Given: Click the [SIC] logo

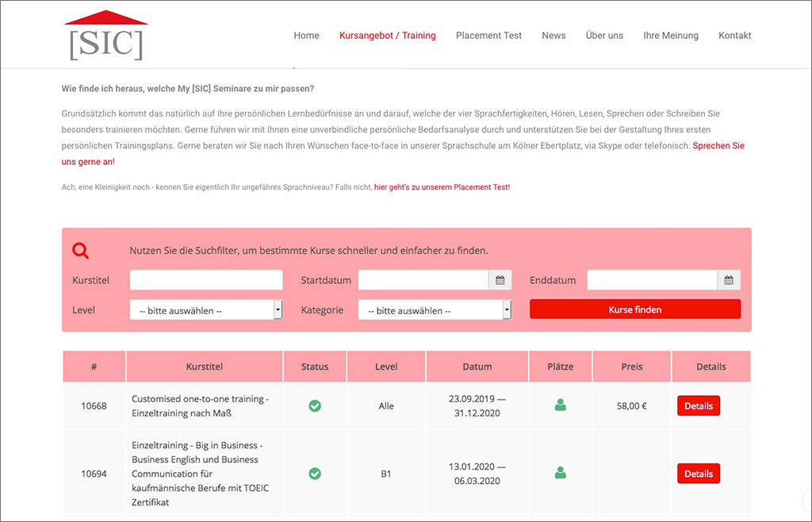Looking at the screenshot, I should (106, 35).
